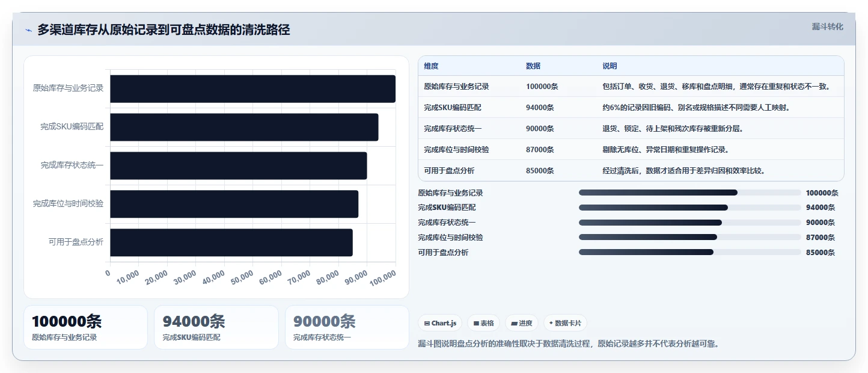Click the 数据 column header
This screenshot has width=868, height=373.
(533, 66)
